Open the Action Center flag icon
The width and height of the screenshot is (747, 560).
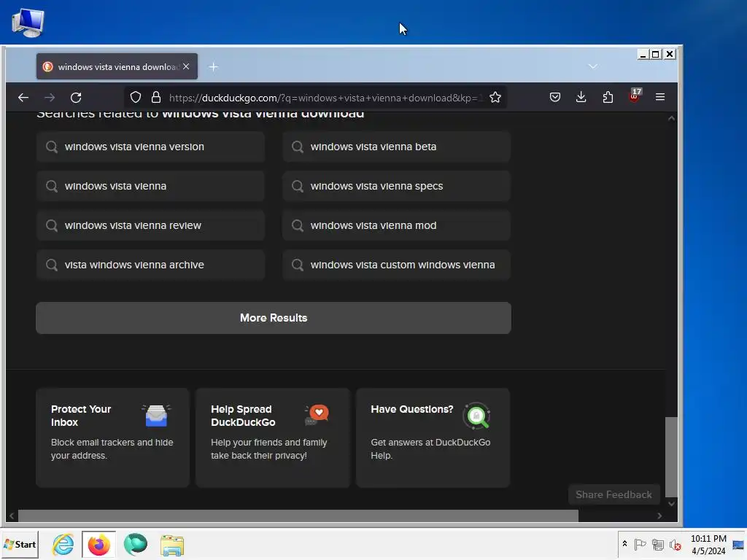pos(640,544)
